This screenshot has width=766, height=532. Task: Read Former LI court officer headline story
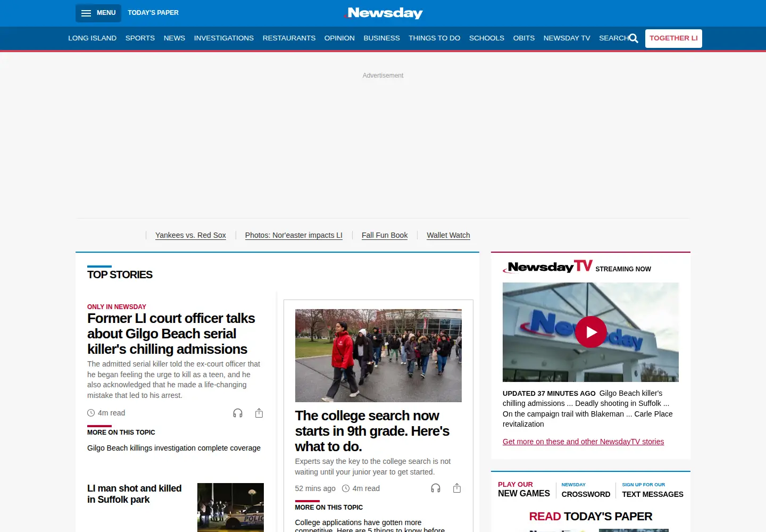pos(171,334)
